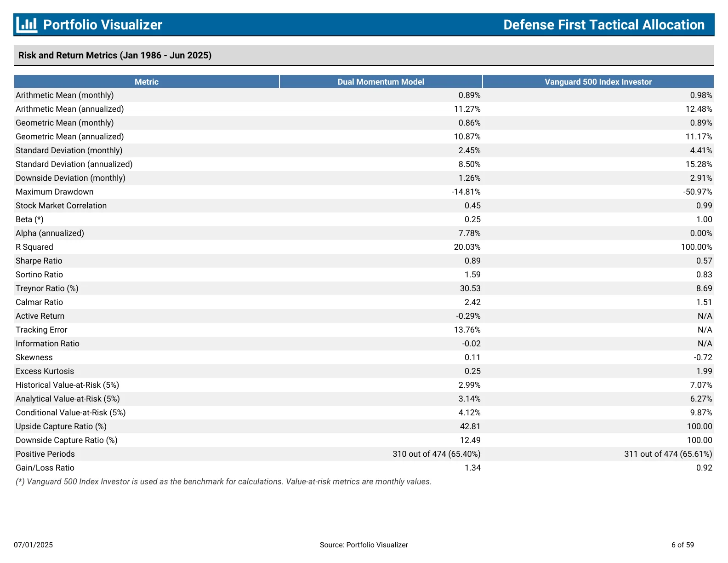Click the Vanguard 500 Index Investor column header
Image resolution: width=728 pixels, height=563 pixels.
[598, 82]
